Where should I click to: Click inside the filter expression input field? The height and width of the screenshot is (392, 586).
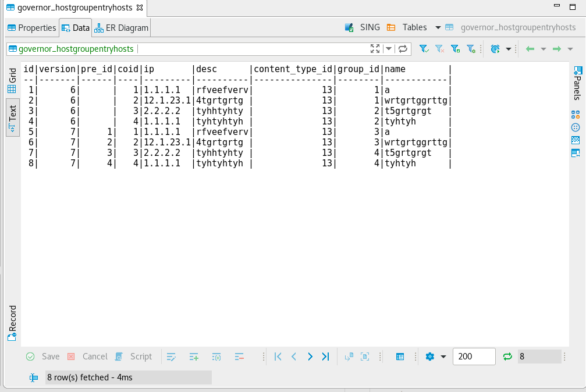point(253,49)
